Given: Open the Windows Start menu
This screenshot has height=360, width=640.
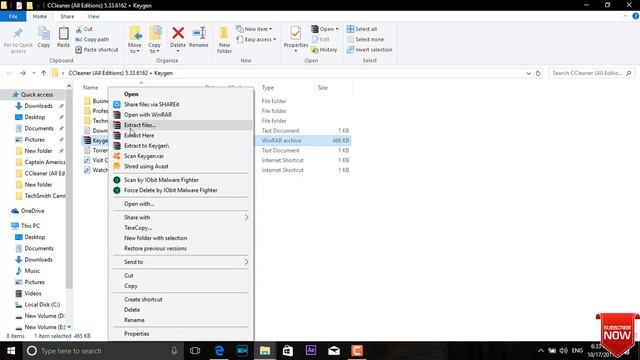Looking at the screenshot, I should [11, 351].
